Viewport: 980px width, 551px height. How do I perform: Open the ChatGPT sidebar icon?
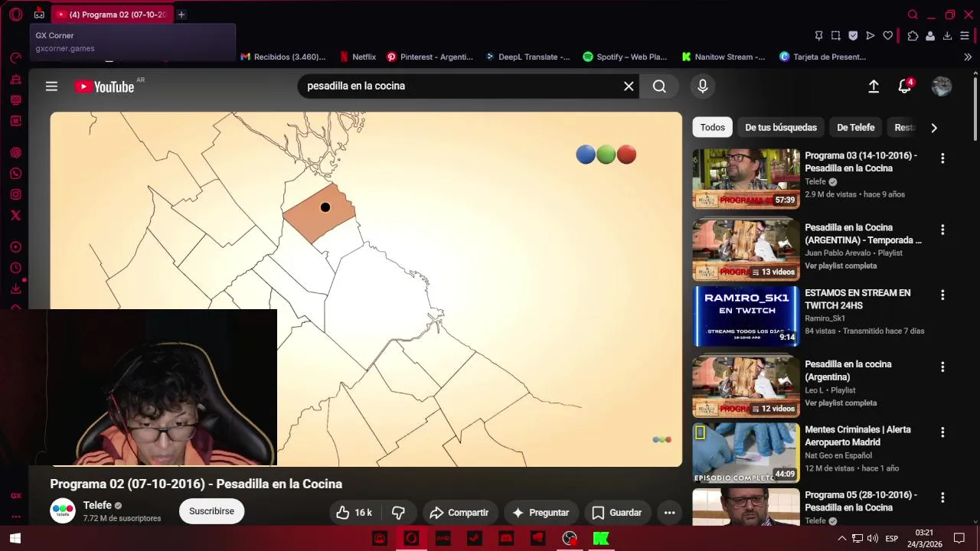point(15,152)
